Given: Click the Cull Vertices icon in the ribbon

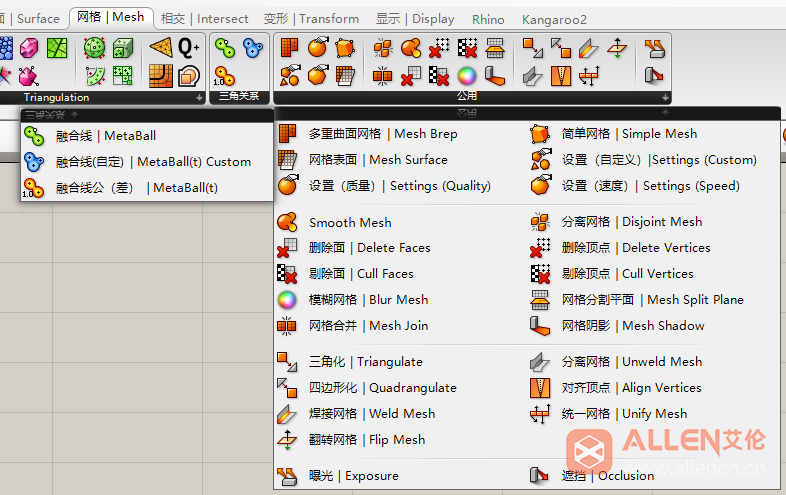Looking at the screenshot, I should (467, 48).
